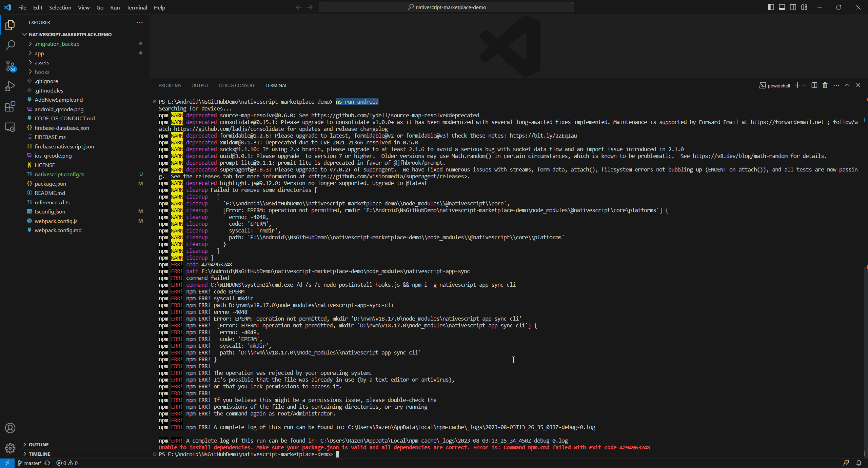Image resolution: width=868 pixels, height=468 pixels.
Task: Click the nativescript-marketplace-demo command center search box
Action: click(x=446, y=7)
